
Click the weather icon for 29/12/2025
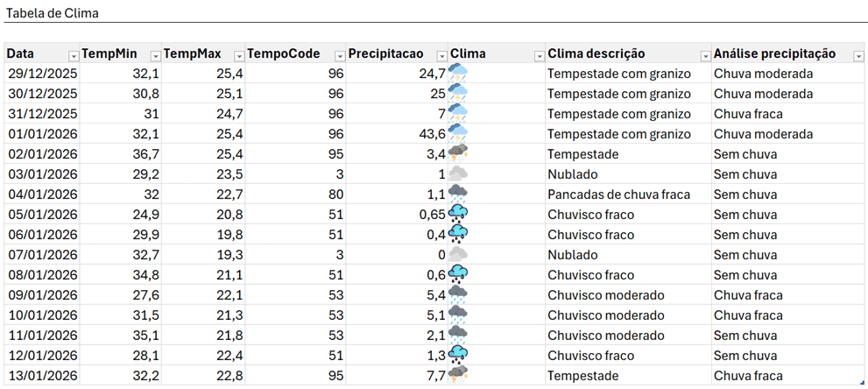pos(459,74)
